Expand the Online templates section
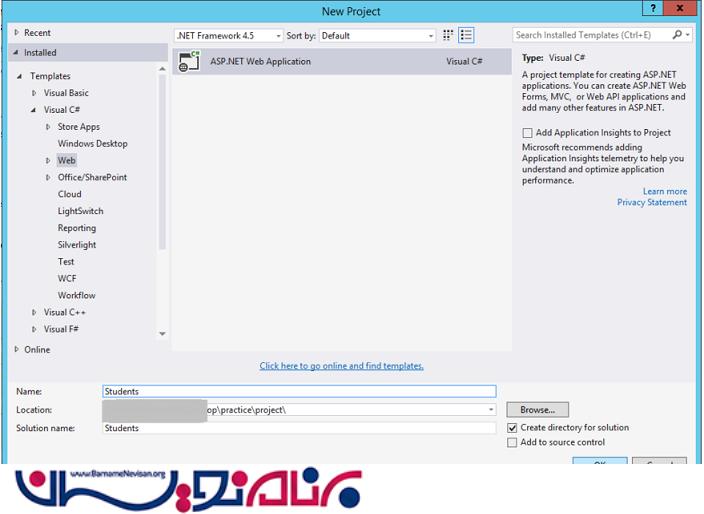This screenshot has width=704, height=514. pos(16,350)
